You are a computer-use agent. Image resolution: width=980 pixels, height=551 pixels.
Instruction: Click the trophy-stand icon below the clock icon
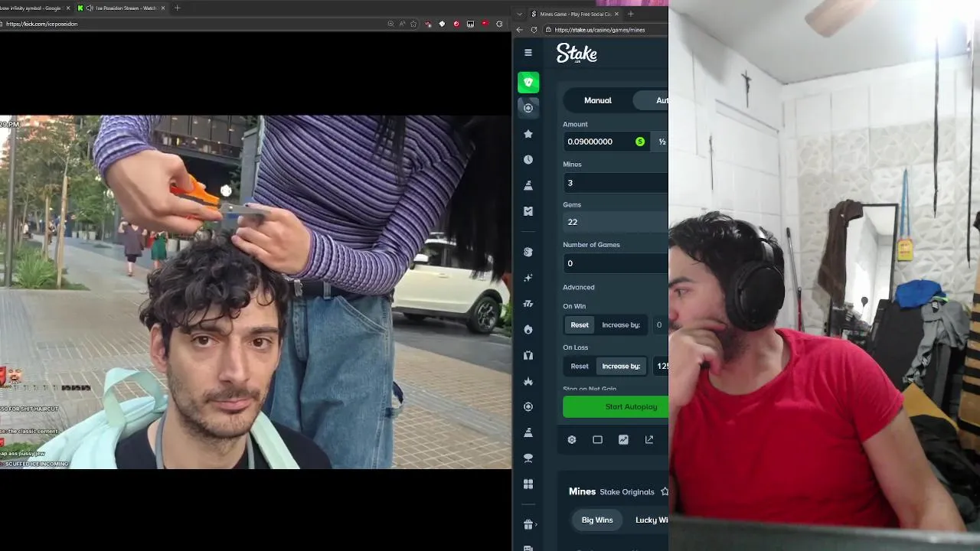528,185
